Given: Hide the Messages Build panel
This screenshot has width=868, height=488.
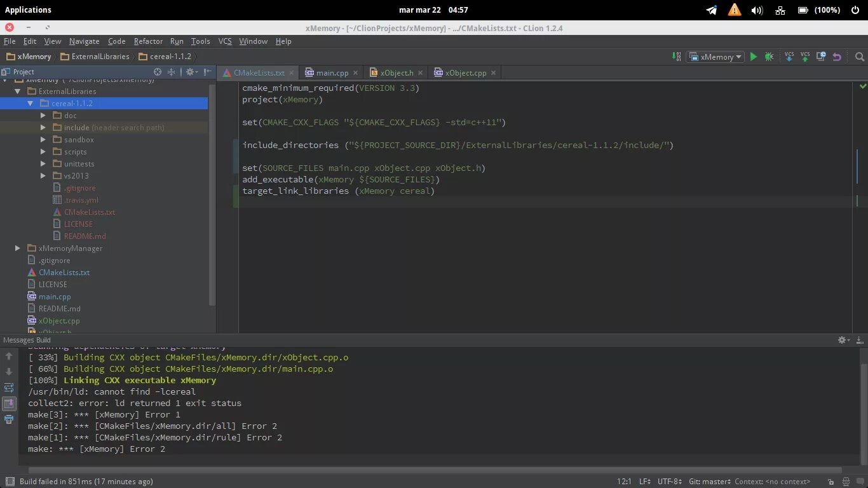Looking at the screenshot, I should point(860,340).
